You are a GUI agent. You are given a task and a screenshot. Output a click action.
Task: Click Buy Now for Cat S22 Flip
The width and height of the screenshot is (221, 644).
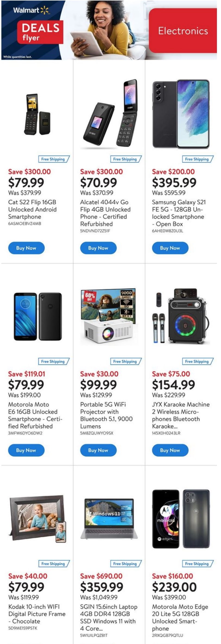point(26,248)
